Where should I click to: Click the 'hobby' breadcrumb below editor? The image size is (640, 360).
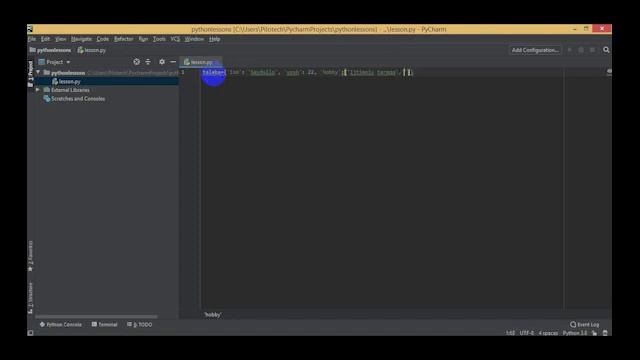point(213,315)
